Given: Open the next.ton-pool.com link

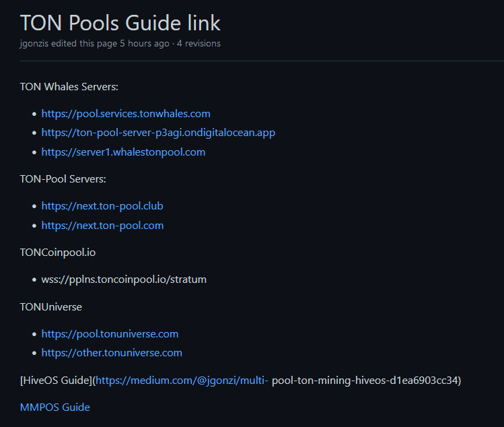Looking at the screenshot, I should 102,225.
